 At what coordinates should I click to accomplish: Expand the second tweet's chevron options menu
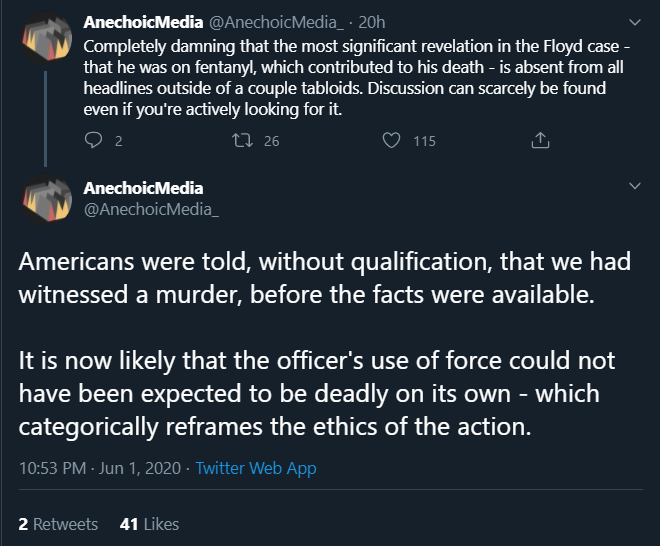[x=633, y=187]
